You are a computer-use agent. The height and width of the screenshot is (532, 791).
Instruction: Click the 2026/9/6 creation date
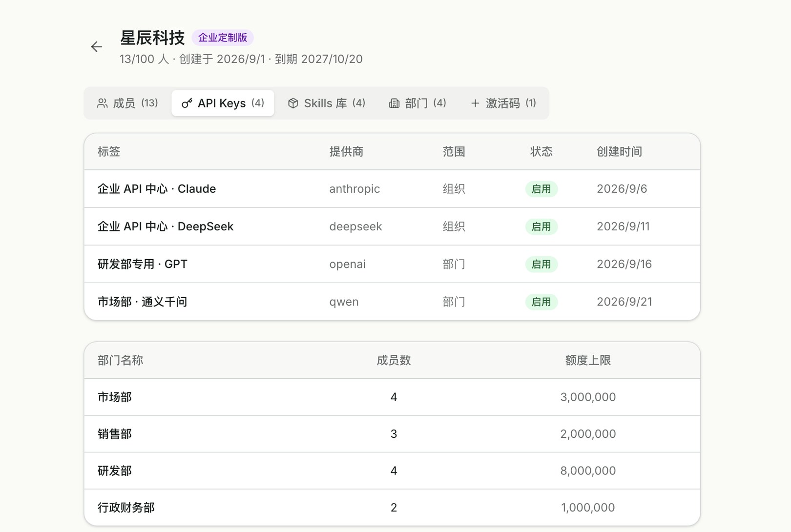click(x=622, y=189)
